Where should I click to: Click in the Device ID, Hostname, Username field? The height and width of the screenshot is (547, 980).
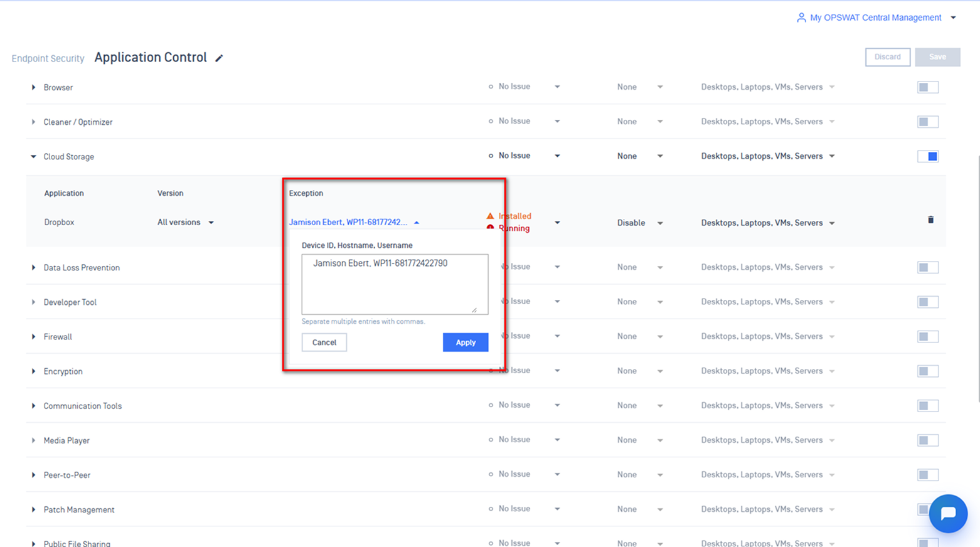coord(394,284)
